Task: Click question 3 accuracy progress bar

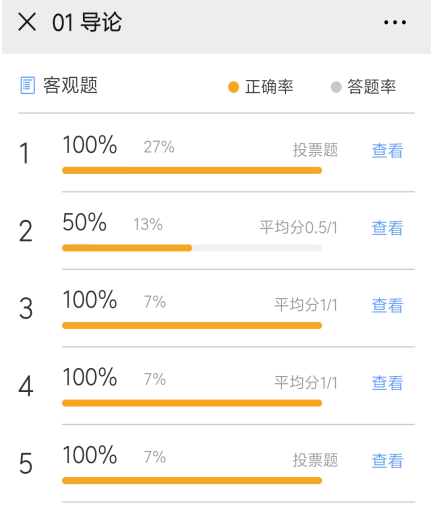Action: [x=192, y=325]
